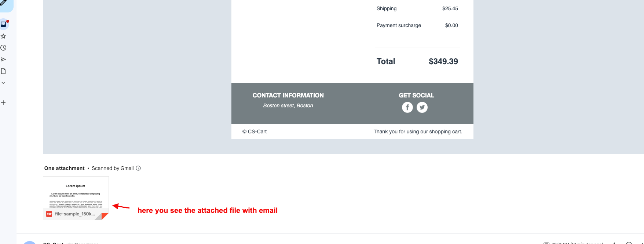The width and height of the screenshot is (644, 244).
Task: Click the CS-Cart copyright text
Action: [x=255, y=132]
